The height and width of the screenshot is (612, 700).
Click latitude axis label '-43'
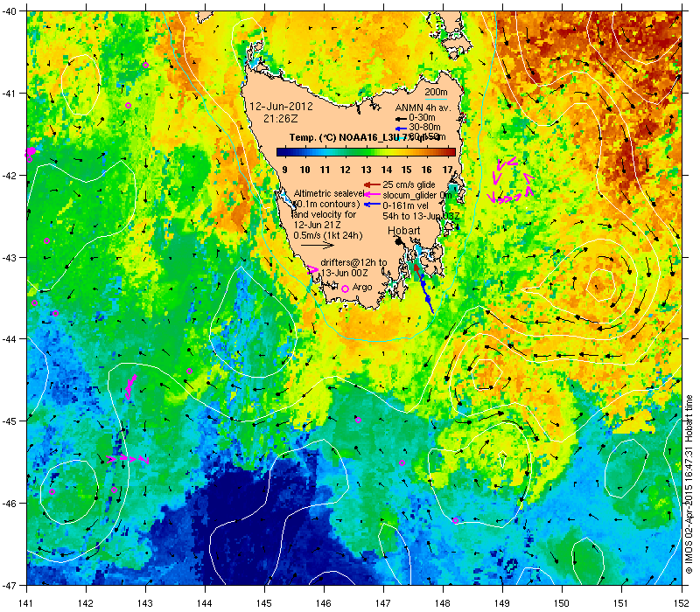[x=9, y=257]
